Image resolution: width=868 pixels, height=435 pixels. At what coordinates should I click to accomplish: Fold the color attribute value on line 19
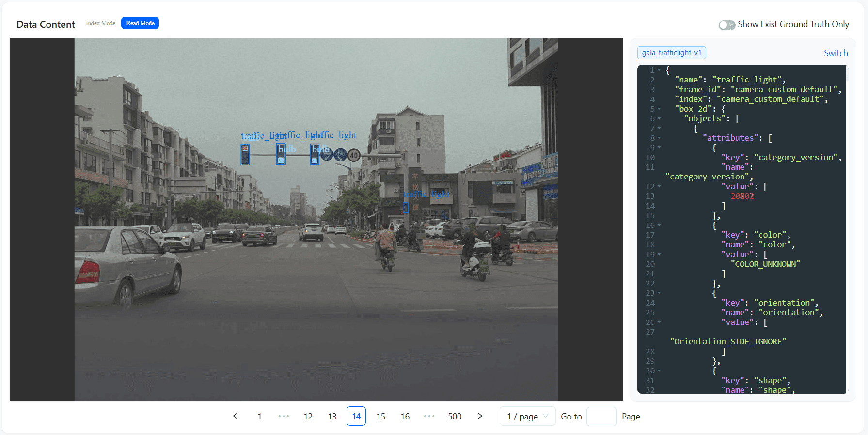click(659, 255)
